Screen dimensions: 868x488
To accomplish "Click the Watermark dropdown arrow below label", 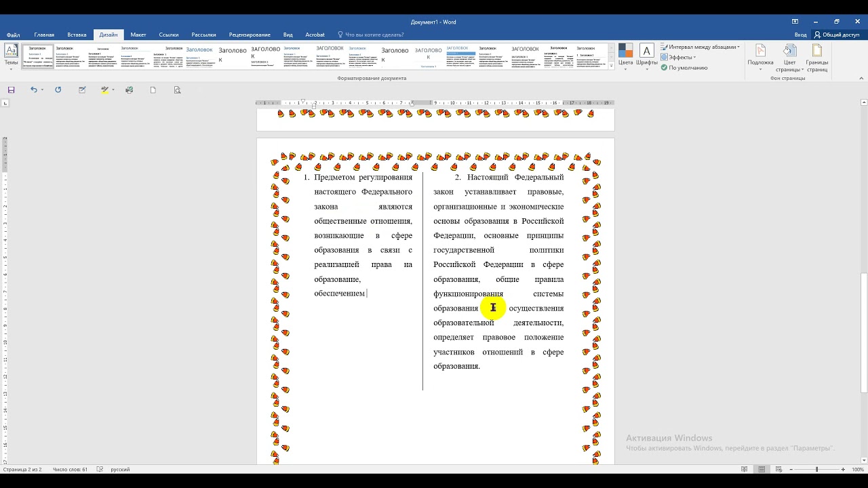I will point(761,69).
